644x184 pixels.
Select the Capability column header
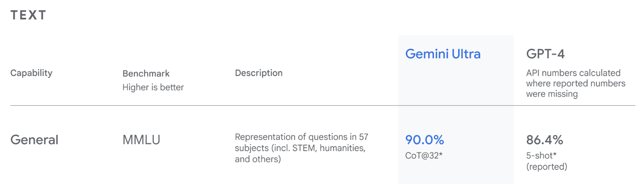(x=31, y=73)
